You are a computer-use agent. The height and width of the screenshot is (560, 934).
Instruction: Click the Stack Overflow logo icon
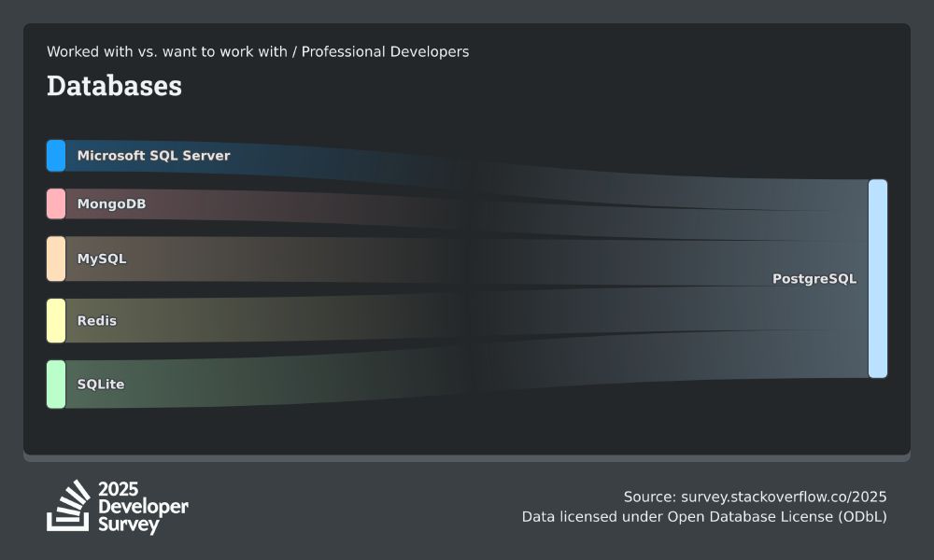(x=68, y=506)
